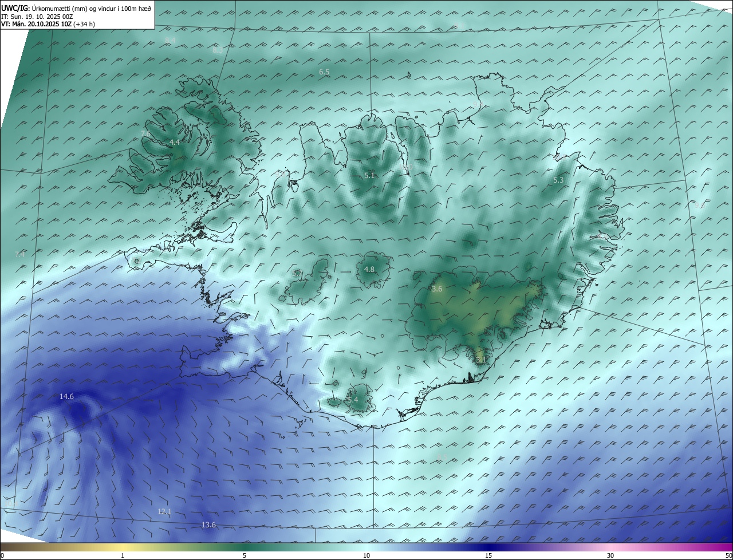Click the 3.1 value label on the southeast coast
This screenshot has height=560, width=733.
(x=481, y=360)
